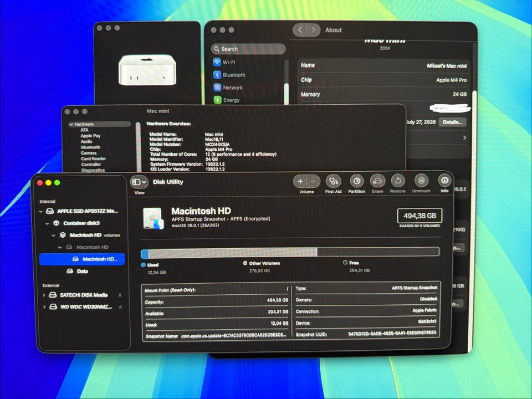Select Camera in System Information
Screen dimensions: 532x399
click(89, 153)
